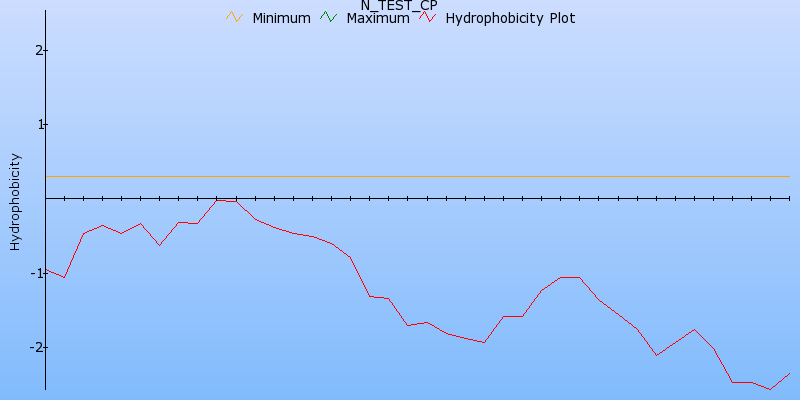
Task: Click the rightmost end of the red curve
Action: [x=789, y=373]
